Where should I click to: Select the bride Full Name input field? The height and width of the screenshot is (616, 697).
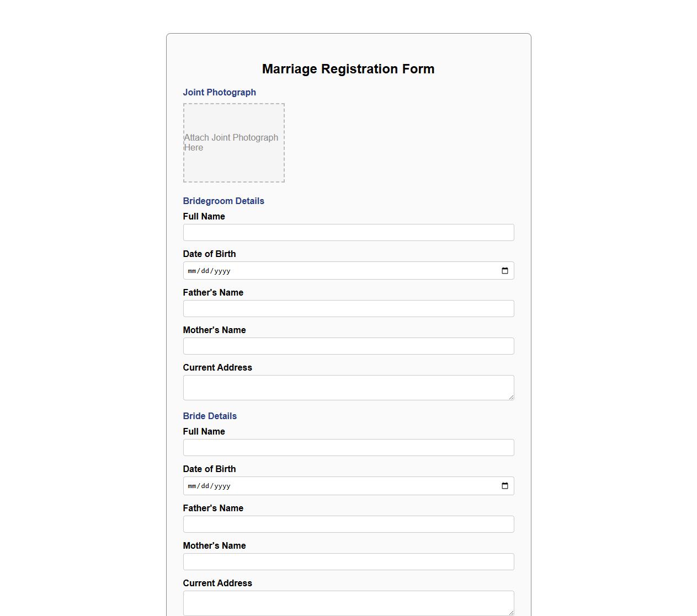click(x=348, y=447)
